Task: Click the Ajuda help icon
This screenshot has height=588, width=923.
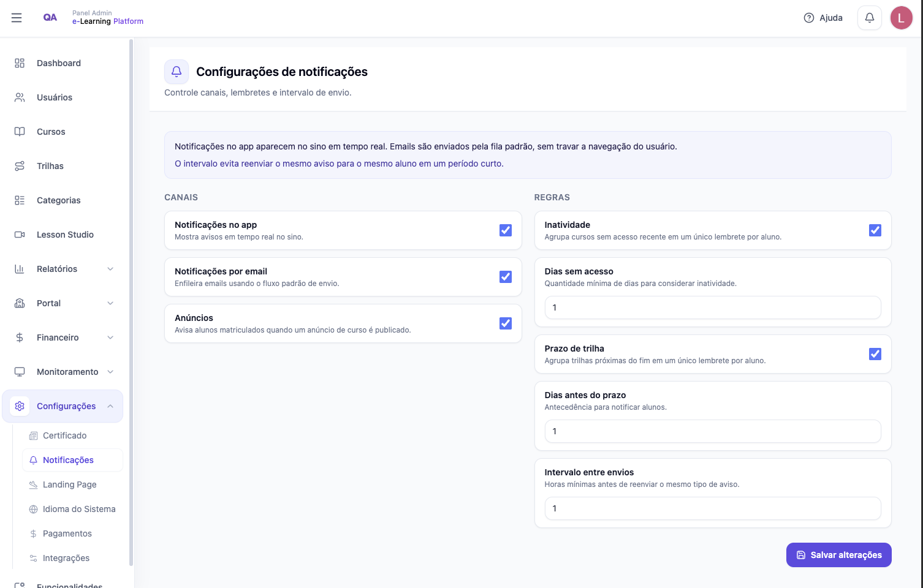Action: point(809,18)
